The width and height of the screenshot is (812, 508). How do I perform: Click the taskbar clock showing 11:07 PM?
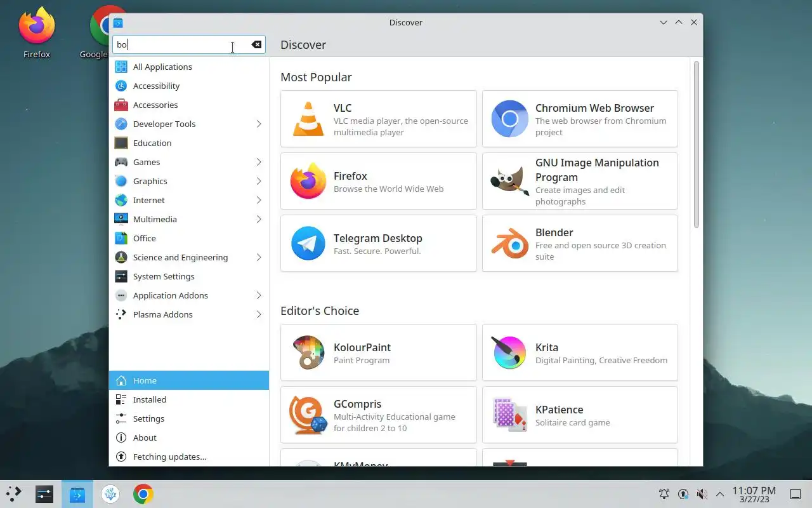[754, 494]
